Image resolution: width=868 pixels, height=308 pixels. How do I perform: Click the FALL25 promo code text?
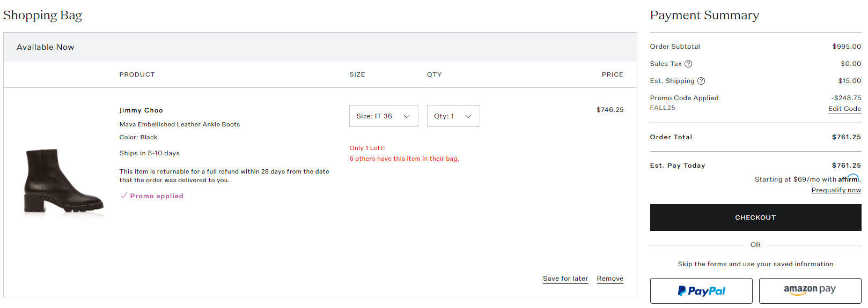click(663, 108)
